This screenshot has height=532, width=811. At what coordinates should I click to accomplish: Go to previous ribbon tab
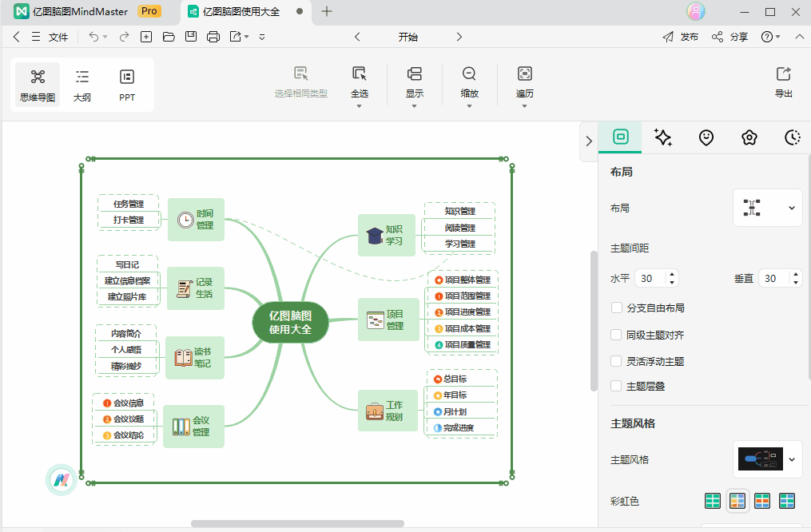357,37
